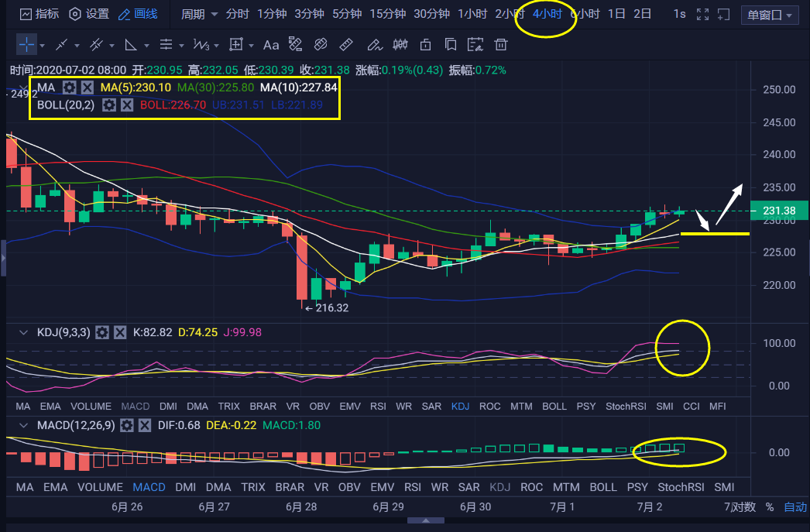This screenshot has width=810, height=532.
Task: Click the calendar edit notes icon
Action: pos(475,45)
